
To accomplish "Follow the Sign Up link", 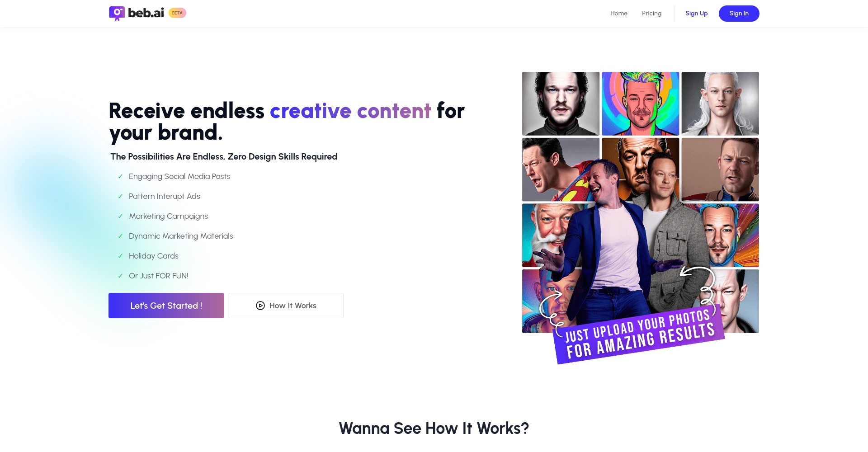I will pos(696,13).
